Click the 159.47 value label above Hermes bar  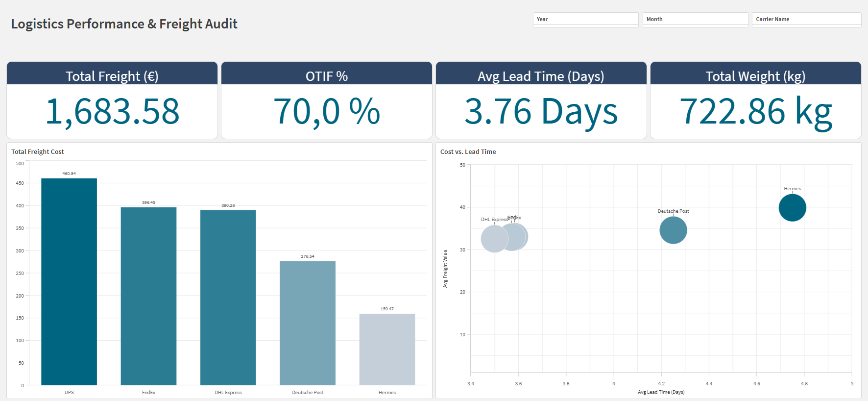(x=387, y=309)
